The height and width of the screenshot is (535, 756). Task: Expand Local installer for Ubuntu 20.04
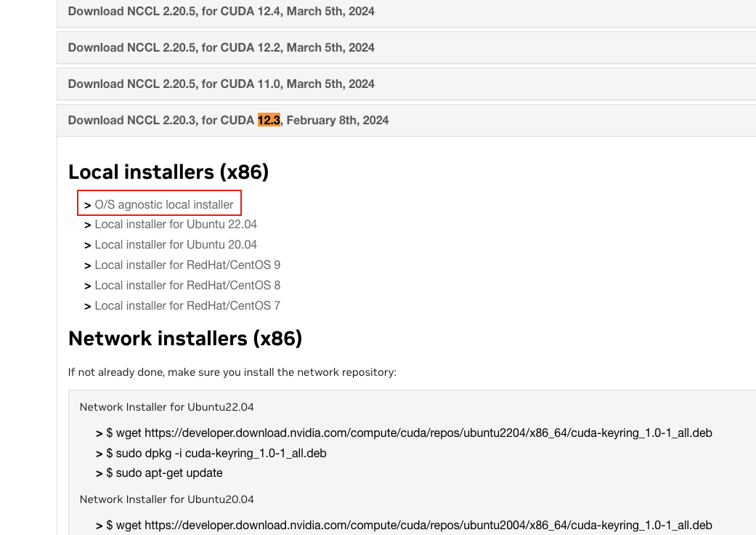coord(176,244)
